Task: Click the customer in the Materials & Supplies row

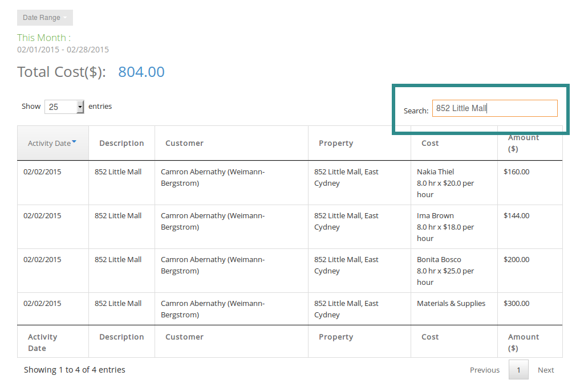Action: tap(213, 309)
